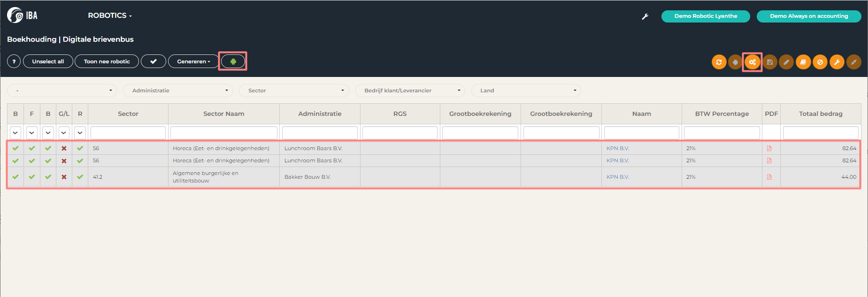This screenshot has height=297, width=868.
Task: Click the checkmark button beside Genereren
Action: pyautogui.click(x=153, y=61)
